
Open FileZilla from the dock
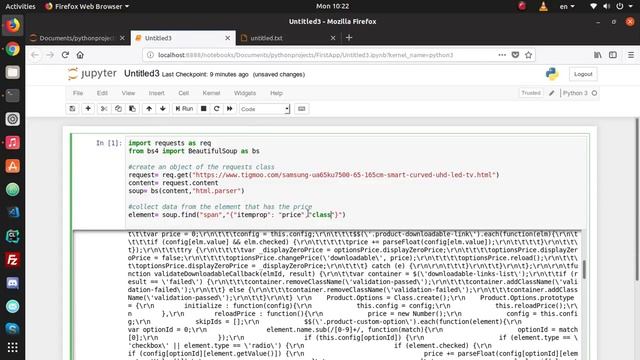point(13,260)
